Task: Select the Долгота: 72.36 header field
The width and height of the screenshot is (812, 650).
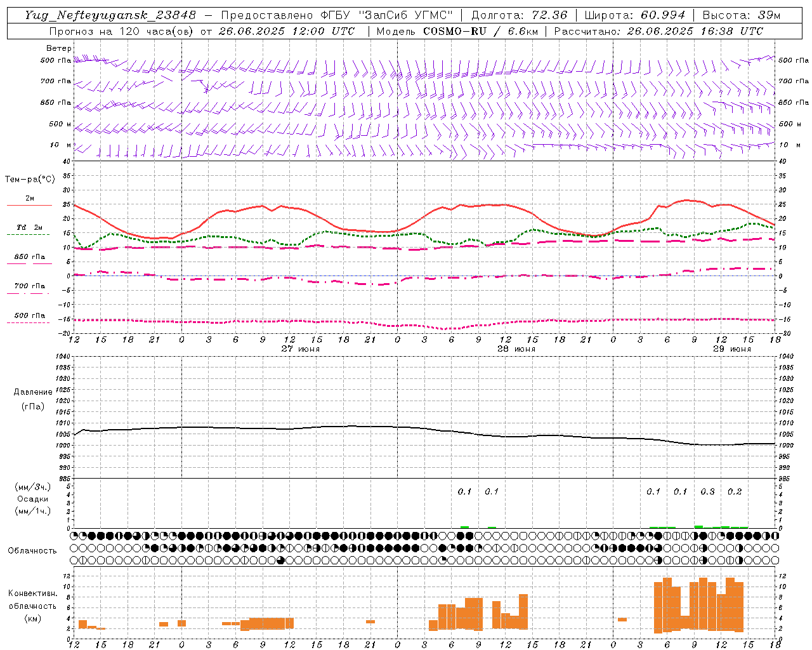Action: (519, 15)
